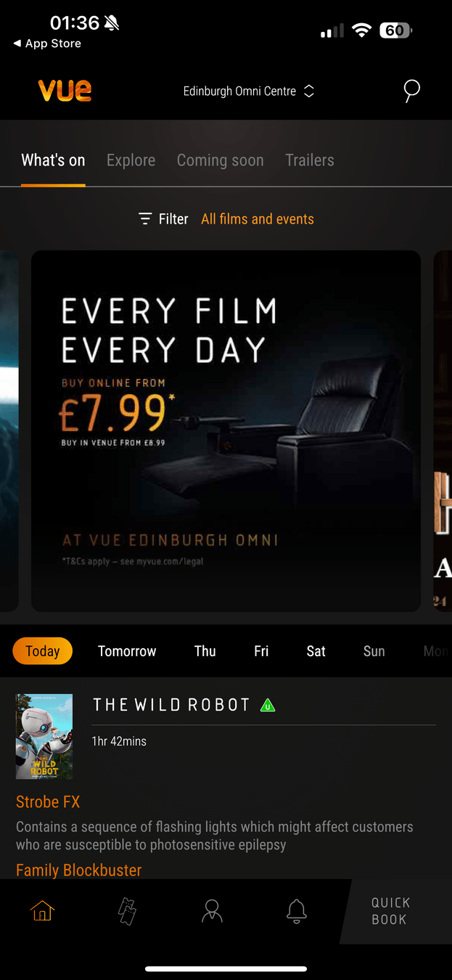Switch to the Explore tab
Viewport: 452px width, 980px height.
pyautogui.click(x=131, y=160)
